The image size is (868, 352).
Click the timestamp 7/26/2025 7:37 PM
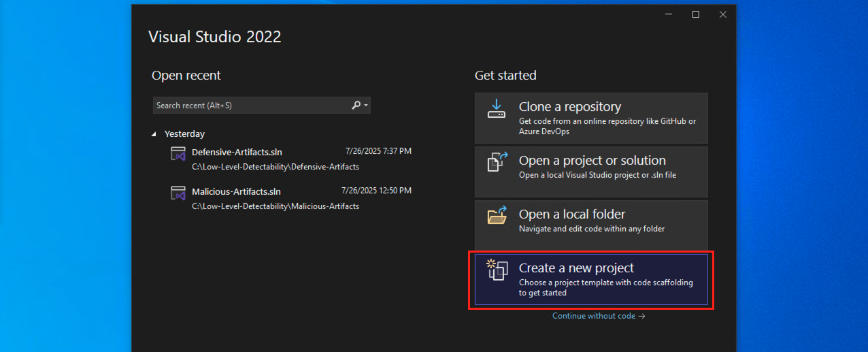coord(378,151)
